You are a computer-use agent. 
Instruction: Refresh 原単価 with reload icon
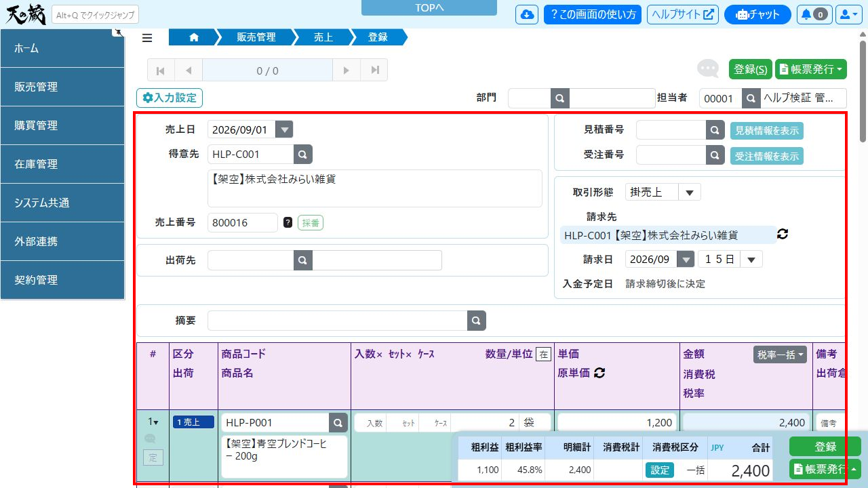[599, 373]
